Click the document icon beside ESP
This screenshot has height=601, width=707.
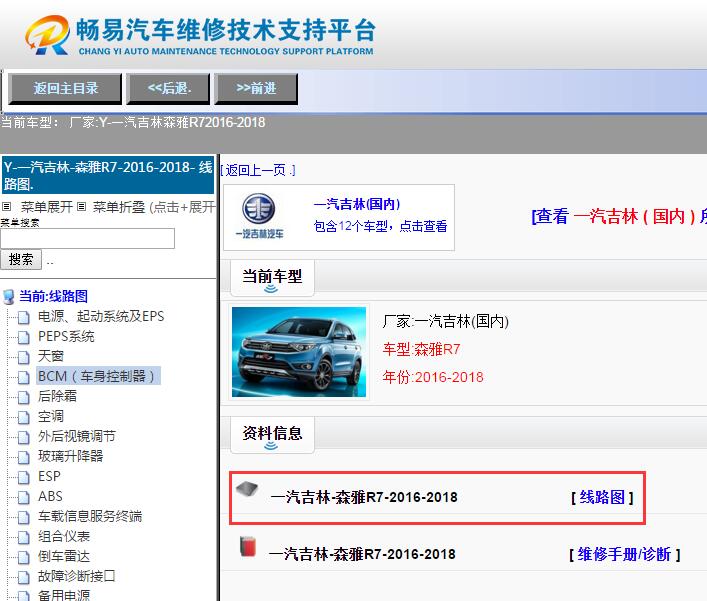click(24, 477)
